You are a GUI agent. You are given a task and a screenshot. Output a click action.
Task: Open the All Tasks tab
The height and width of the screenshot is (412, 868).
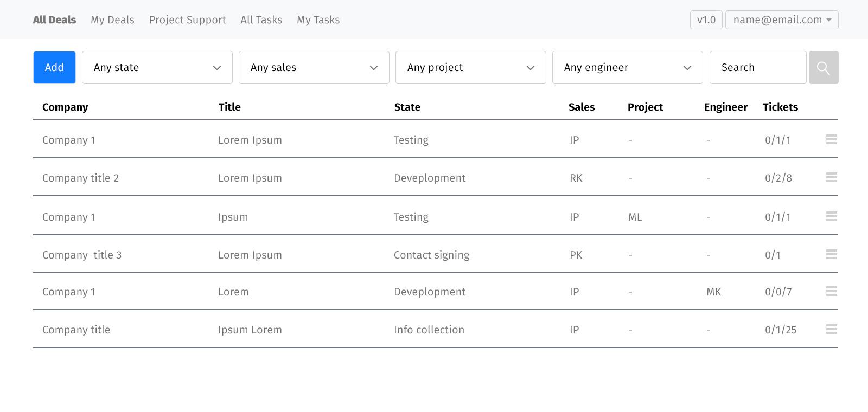pos(261,20)
